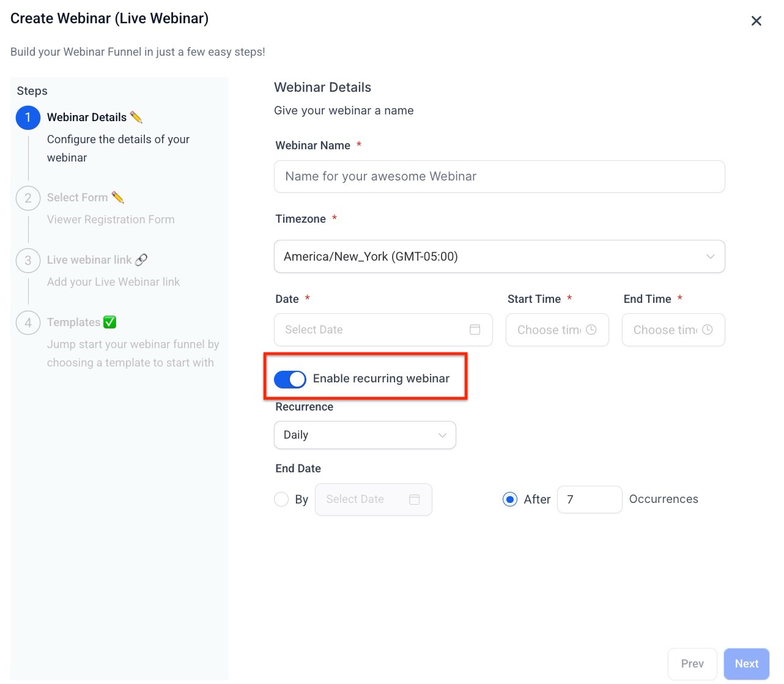This screenshot has width=784, height=684.
Task: Open the Start Time picker
Action: tap(549, 330)
